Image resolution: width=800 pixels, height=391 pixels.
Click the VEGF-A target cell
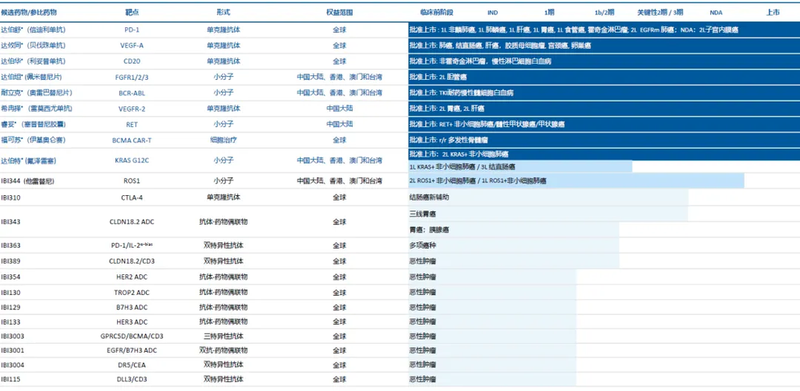point(132,45)
